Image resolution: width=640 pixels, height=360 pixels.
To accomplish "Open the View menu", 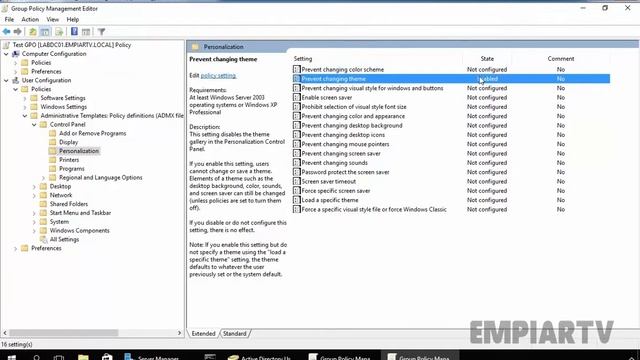I will (52, 19).
